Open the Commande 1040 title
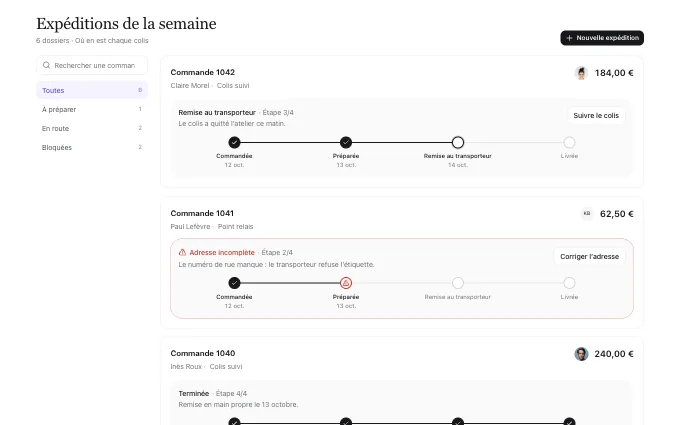Viewport: 680px width, 425px height. point(203,353)
